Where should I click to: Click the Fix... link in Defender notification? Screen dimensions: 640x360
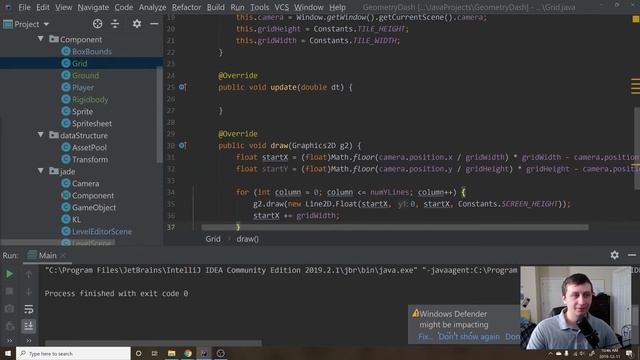pyautogui.click(x=425, y=337)
